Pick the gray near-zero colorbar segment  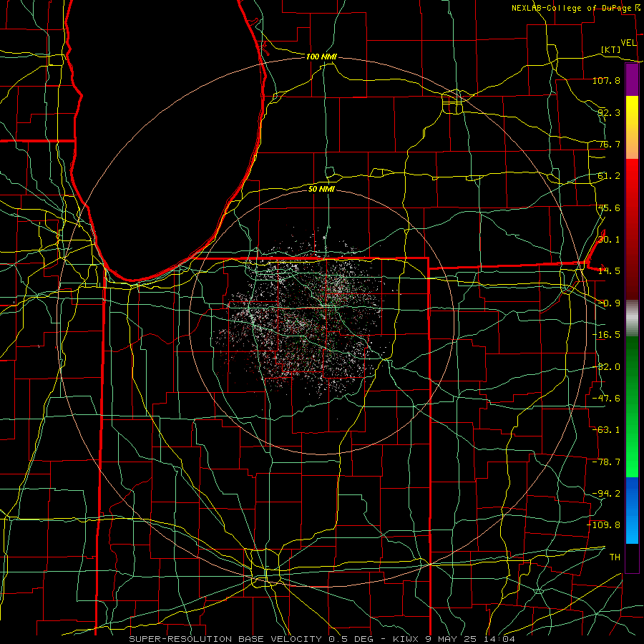click(632, 318)
